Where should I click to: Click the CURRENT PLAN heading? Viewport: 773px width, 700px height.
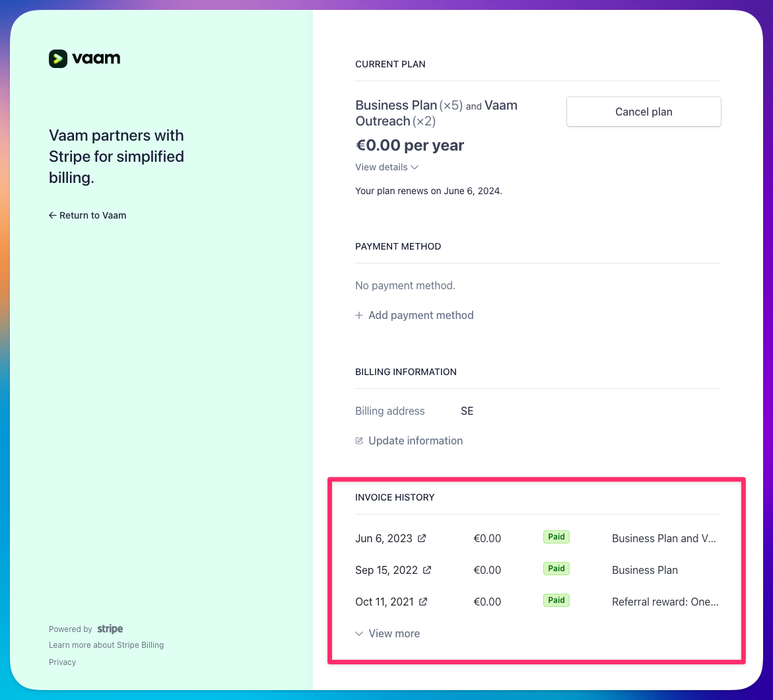390,64
